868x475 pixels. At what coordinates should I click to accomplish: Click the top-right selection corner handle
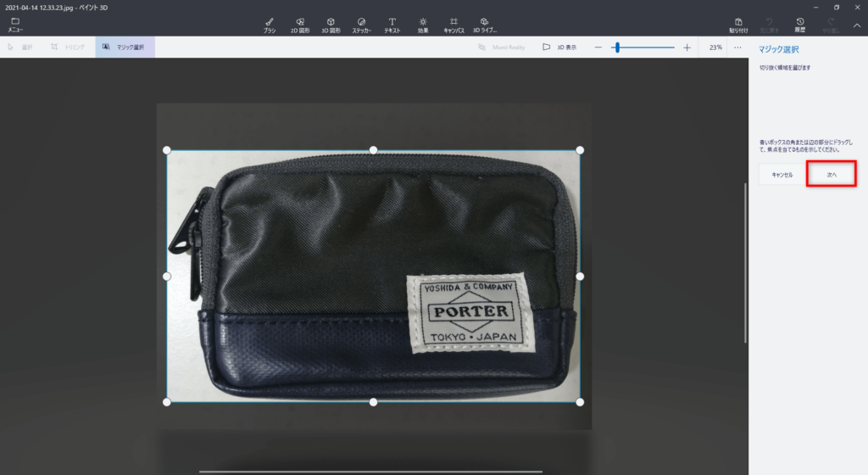tap(580, 150)
